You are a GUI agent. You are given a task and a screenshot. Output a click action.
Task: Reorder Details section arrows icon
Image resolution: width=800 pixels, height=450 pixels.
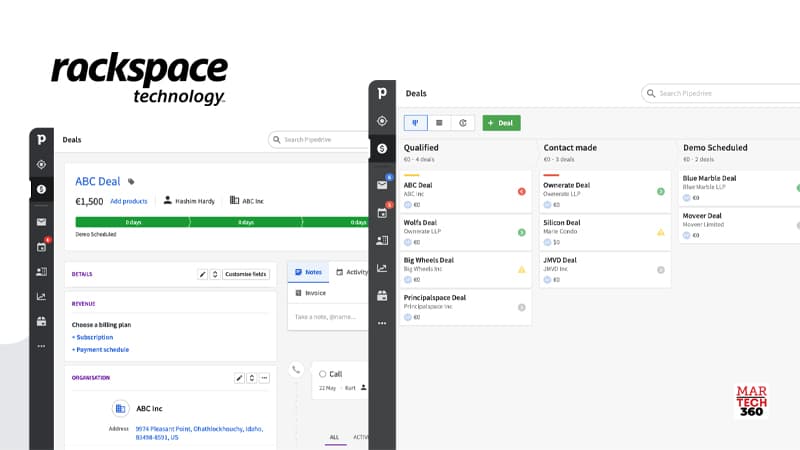click(215, 274)
